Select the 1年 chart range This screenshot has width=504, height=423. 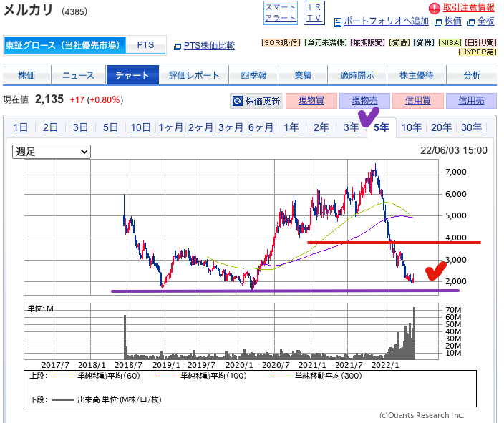[291, 127]
